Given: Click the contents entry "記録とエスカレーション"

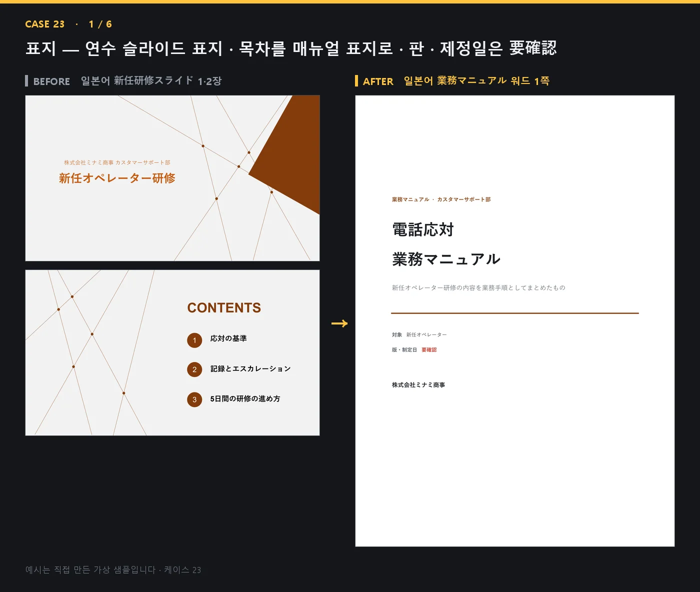Looking at the screenshot, I should coord(250,368).
